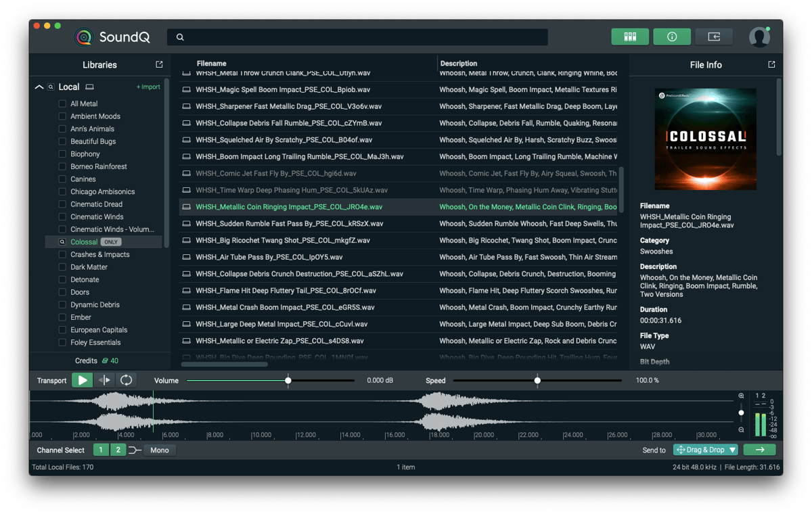Toggle the panel collapse icon next to info
The height and width of the screenshot is (514, 812).
tap(714, 37)
